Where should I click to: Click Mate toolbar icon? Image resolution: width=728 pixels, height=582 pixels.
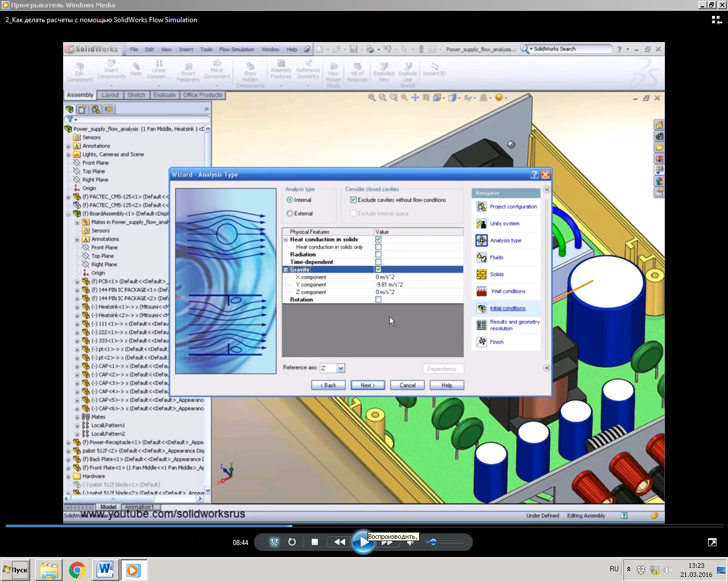(x=136, y=68)
